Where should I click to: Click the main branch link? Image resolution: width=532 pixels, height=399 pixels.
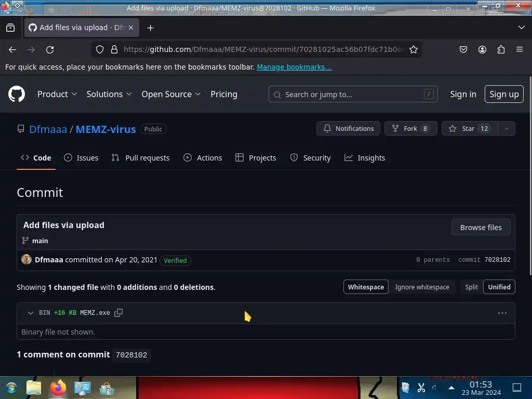(40, 241)
